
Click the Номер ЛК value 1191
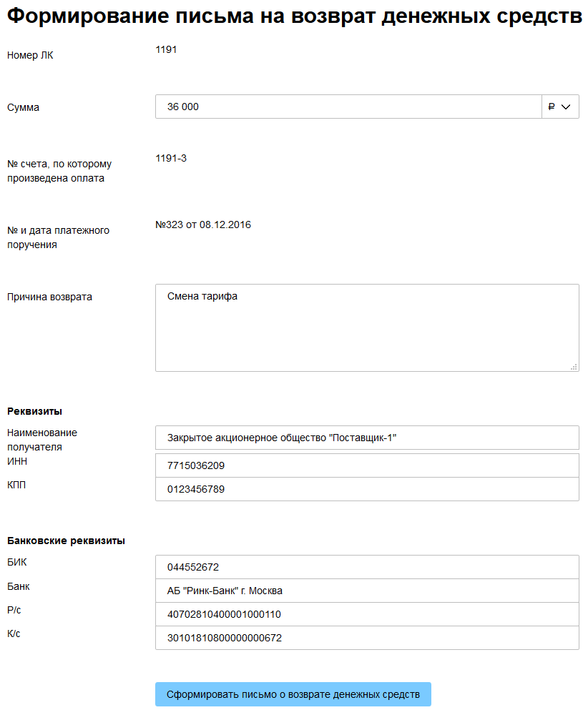(x=166, y=49)
